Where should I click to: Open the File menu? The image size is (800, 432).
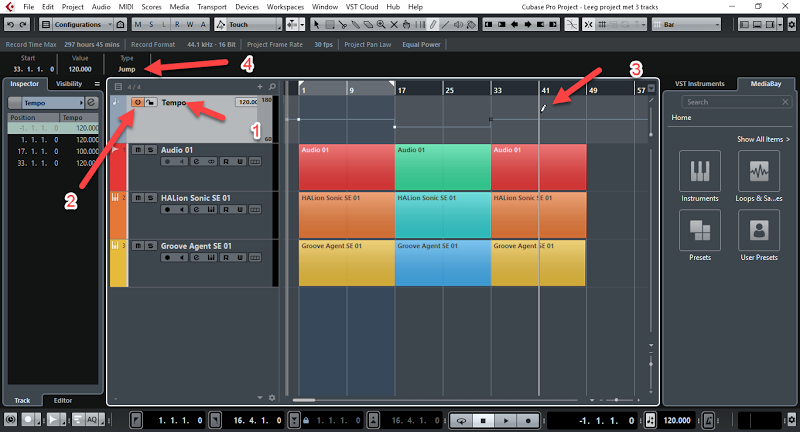click(29, 7)
